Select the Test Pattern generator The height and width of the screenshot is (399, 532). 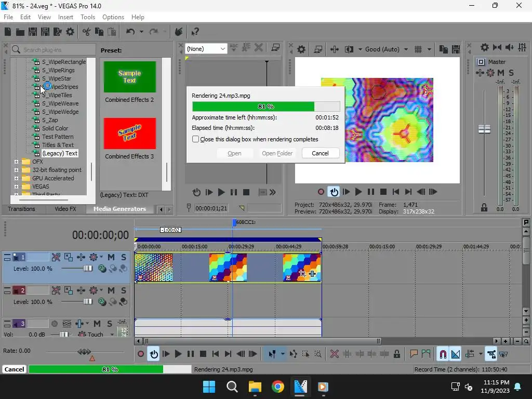(x=57, y=137)
